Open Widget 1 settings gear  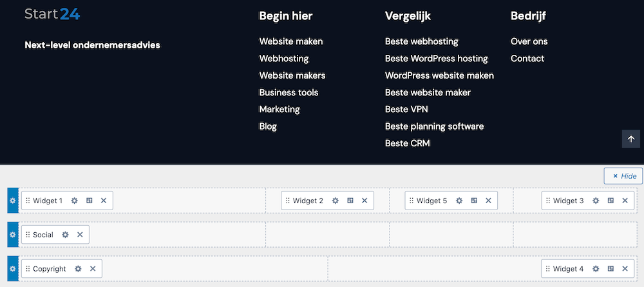(74, 201)
